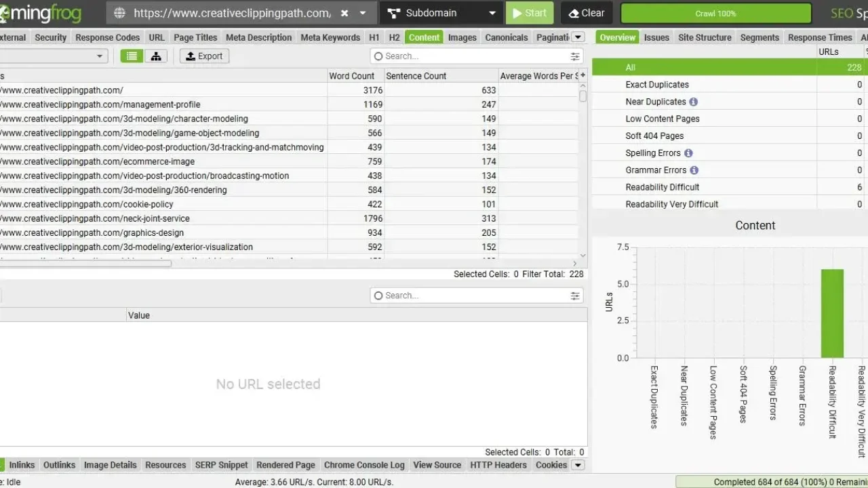The image size is (868, 488).
Task: Switch to tree view using the sitemap icon
Action: point(156,56)
